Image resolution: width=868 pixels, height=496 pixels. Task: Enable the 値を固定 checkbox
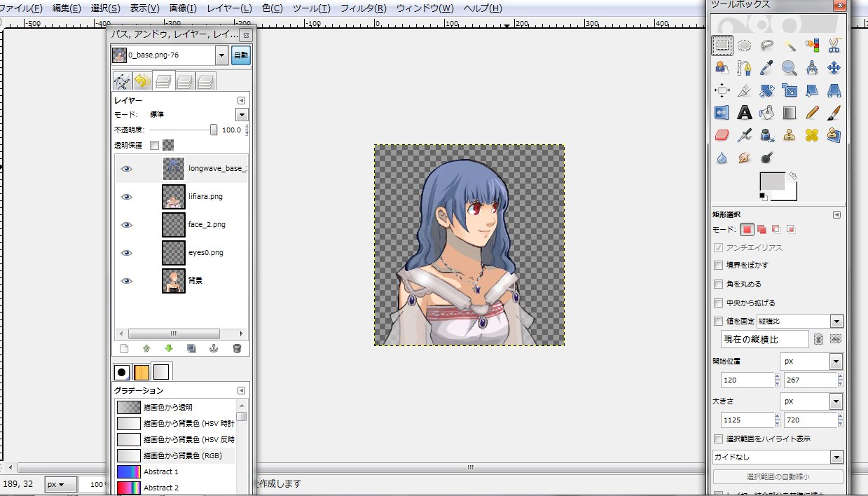[x=718, y=322]
